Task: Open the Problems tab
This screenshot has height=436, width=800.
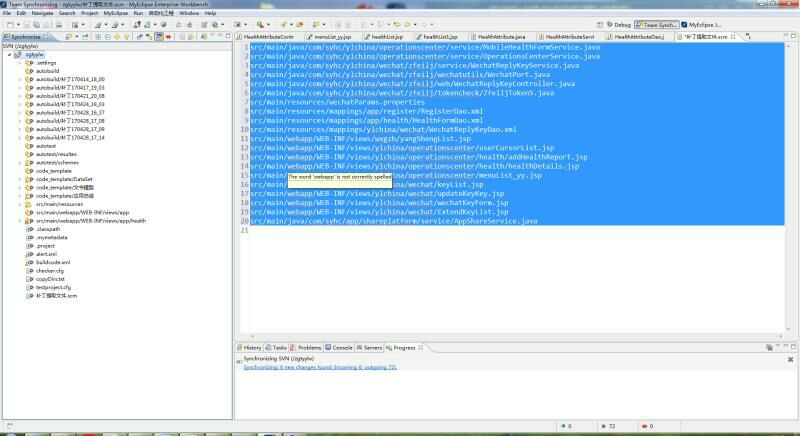Action: 309,347
